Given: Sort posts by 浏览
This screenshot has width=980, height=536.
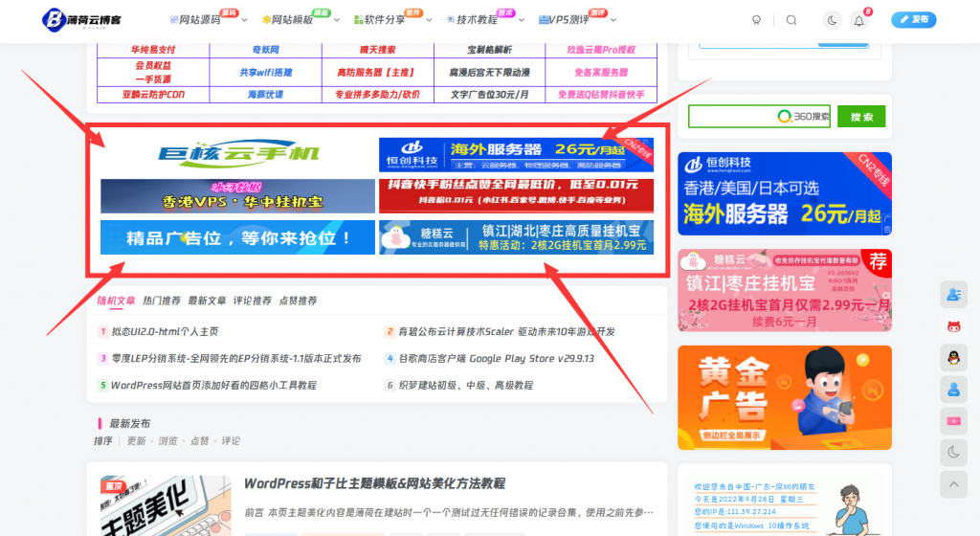Looking at the screenshot, I should tap(168, 441).
